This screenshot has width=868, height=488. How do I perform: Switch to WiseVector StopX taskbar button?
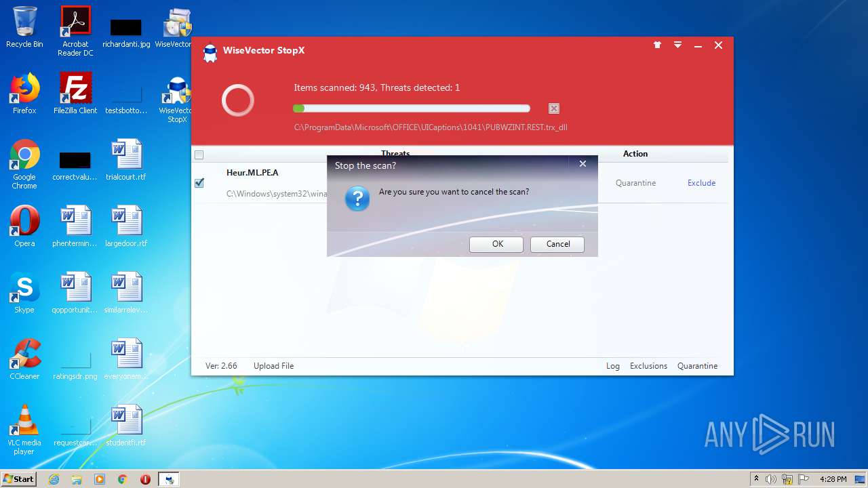pyautogui.click(x=169, y=479)
